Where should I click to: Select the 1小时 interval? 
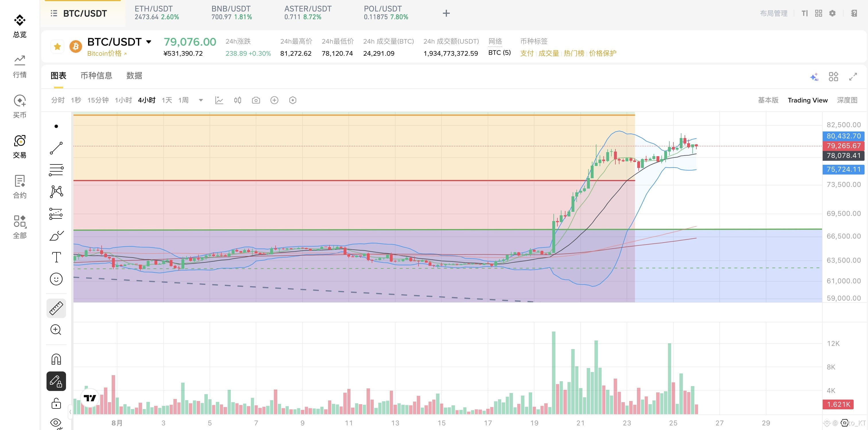[123, 100]
